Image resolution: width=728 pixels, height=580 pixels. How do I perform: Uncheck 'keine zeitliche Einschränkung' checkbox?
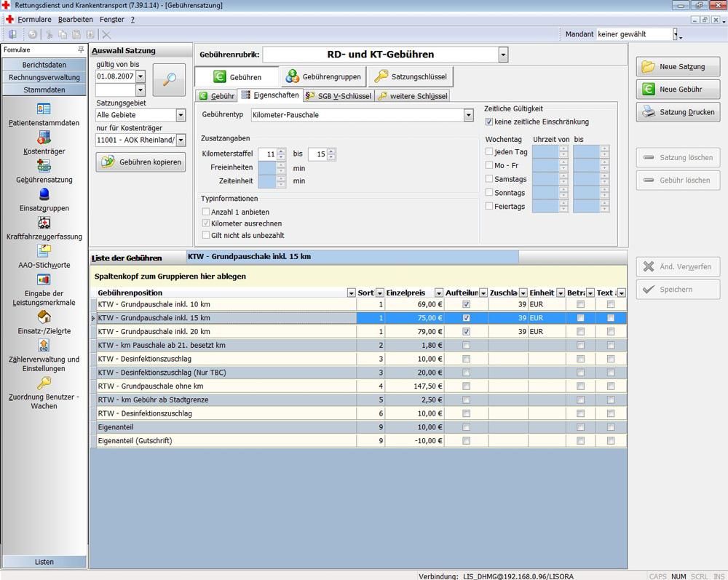pyautogui.click(x=489, y=122)
